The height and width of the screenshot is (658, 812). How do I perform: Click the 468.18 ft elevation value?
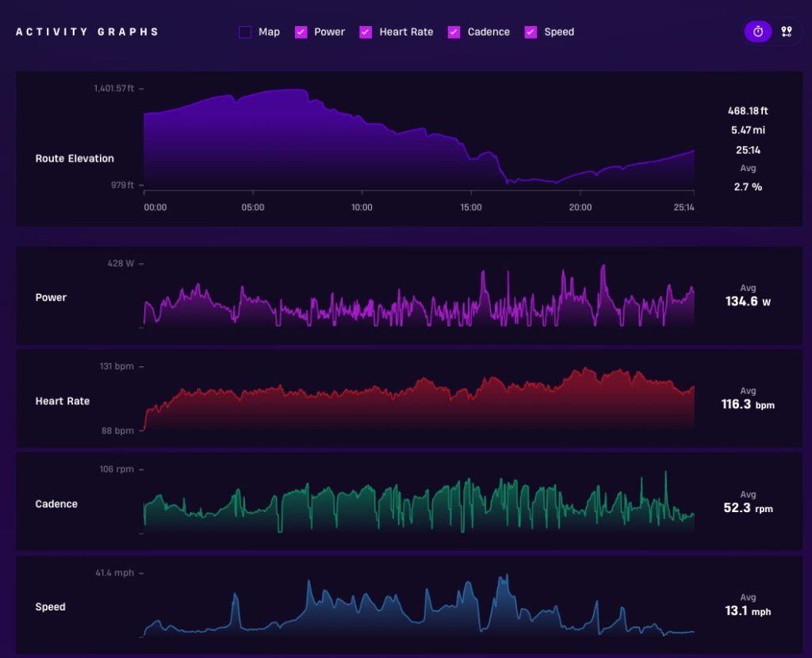point(748,111)
